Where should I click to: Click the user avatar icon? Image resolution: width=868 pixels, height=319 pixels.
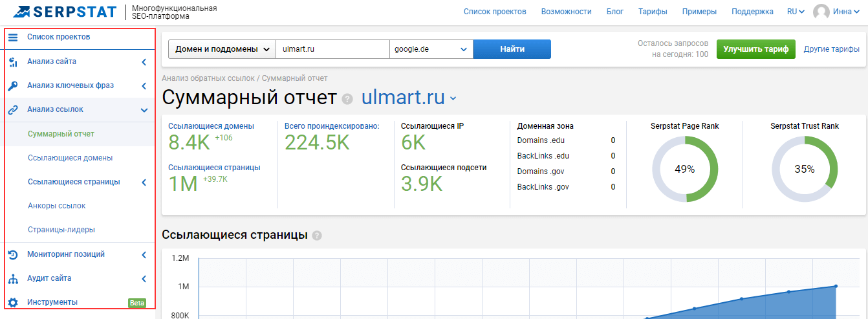(x=821, y=12)
